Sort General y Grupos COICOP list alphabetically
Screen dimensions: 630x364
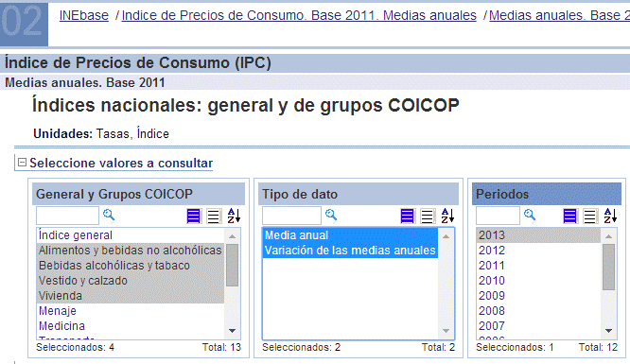pos(234,216)
